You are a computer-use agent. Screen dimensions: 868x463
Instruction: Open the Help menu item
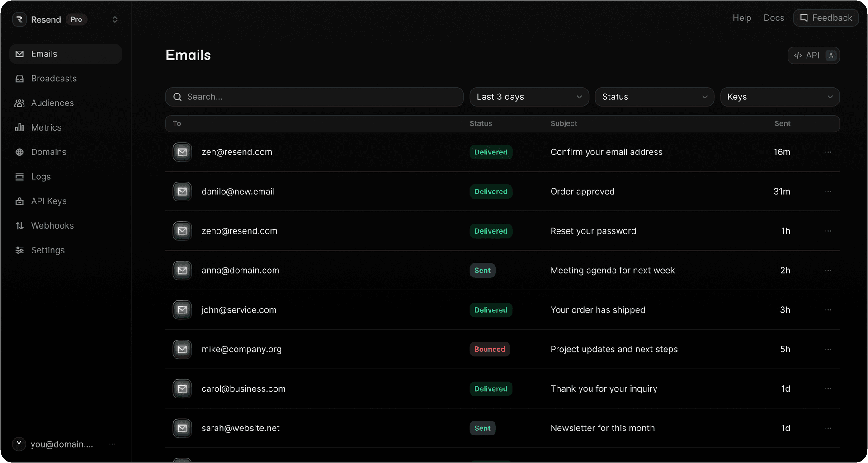point(741,18)
